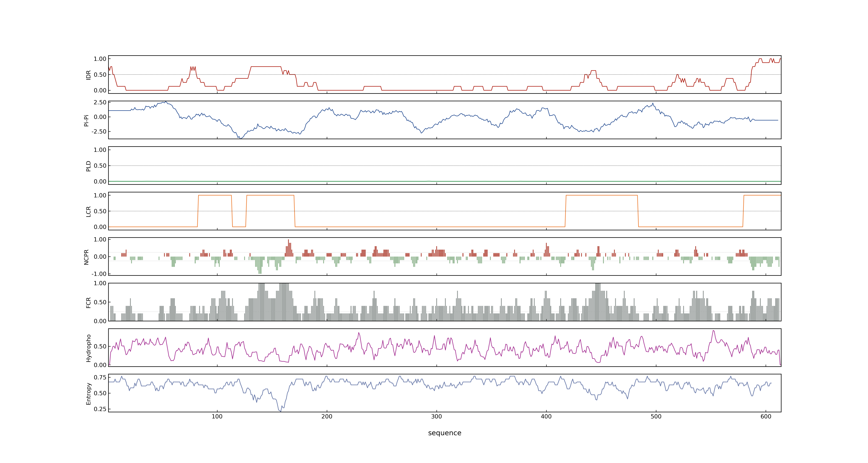
Task: Click the FCR axis label
Action: tap(89, 302)
